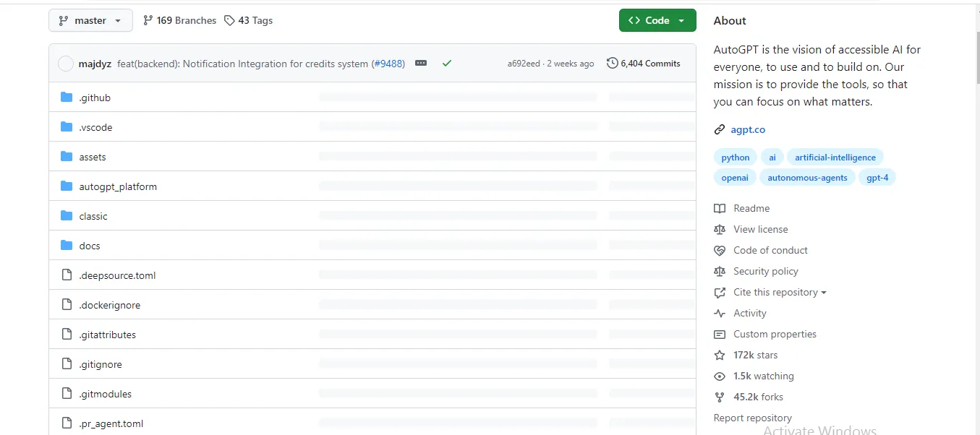This screenshot has width=980, height=435.
Task: Click the .deepsource.toml file icon
Action: click(67, 275)
